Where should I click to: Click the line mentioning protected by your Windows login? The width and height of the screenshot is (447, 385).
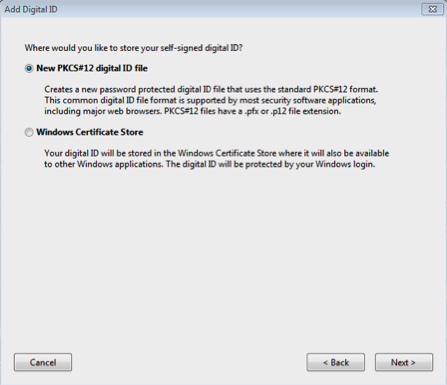click(x=210, y=164)
